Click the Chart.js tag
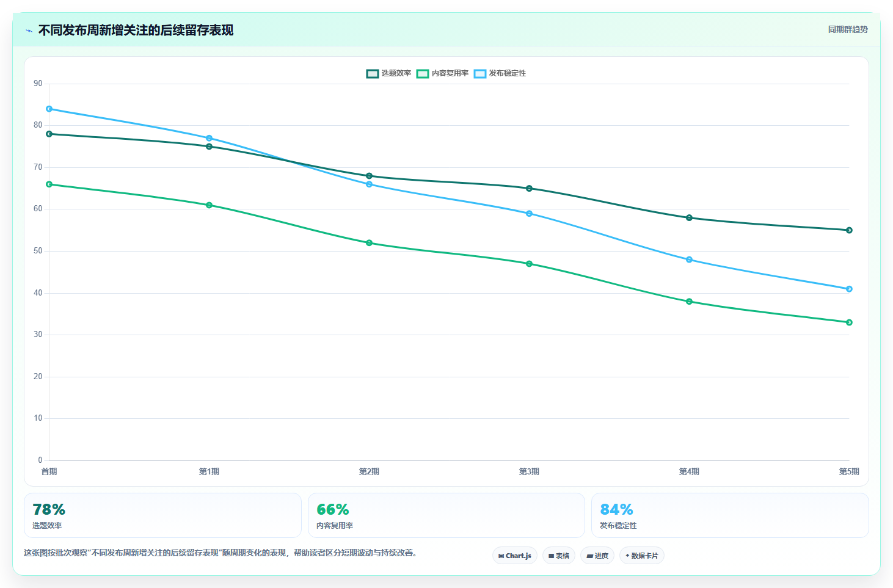 pos(515,556)
